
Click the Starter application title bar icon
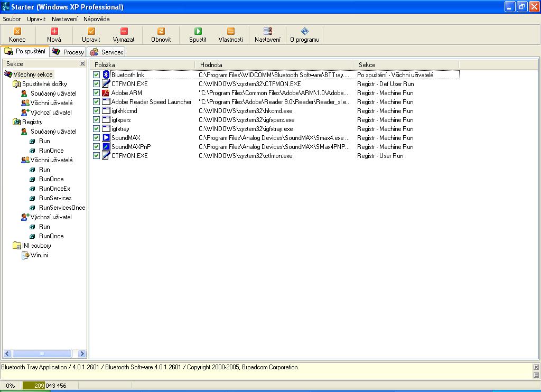[5, 6]
